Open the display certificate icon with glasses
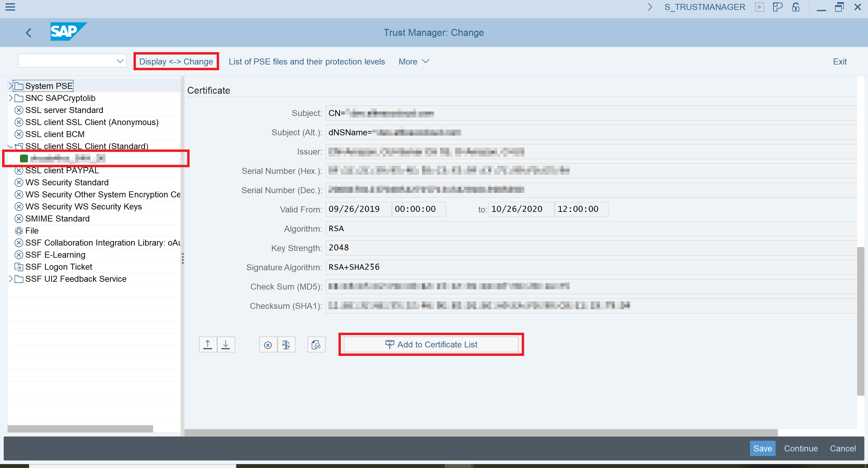This screenshot has width=868, height=468. 316,344
